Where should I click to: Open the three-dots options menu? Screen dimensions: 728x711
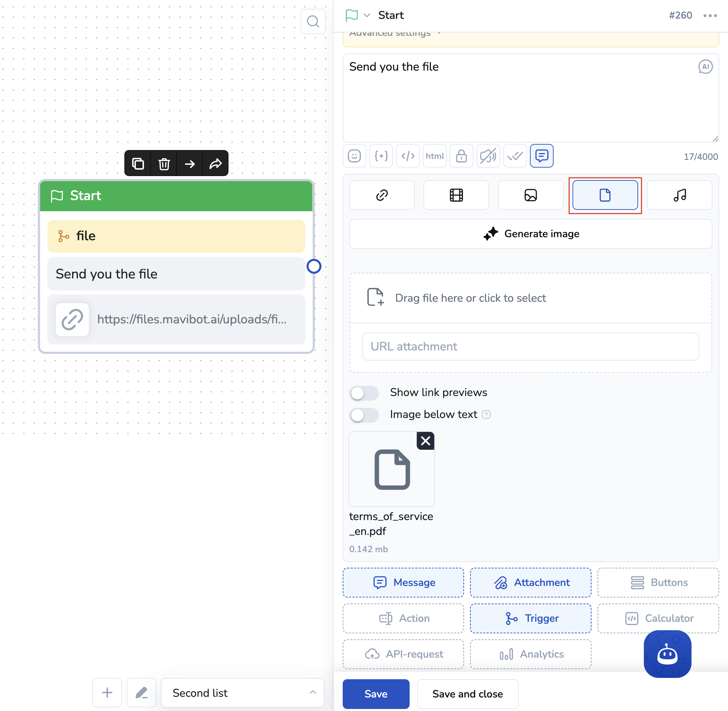point(710,16)
